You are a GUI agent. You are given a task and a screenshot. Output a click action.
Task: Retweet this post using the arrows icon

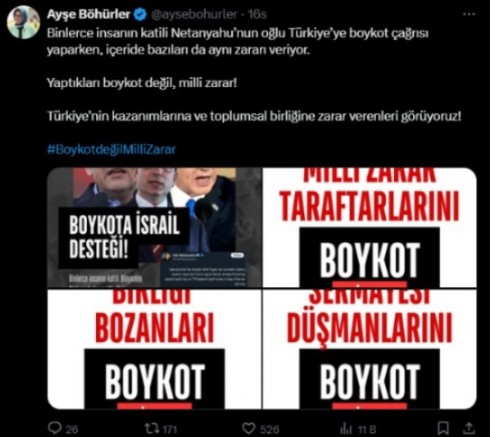pyautogui.click(x=151, y=428)
